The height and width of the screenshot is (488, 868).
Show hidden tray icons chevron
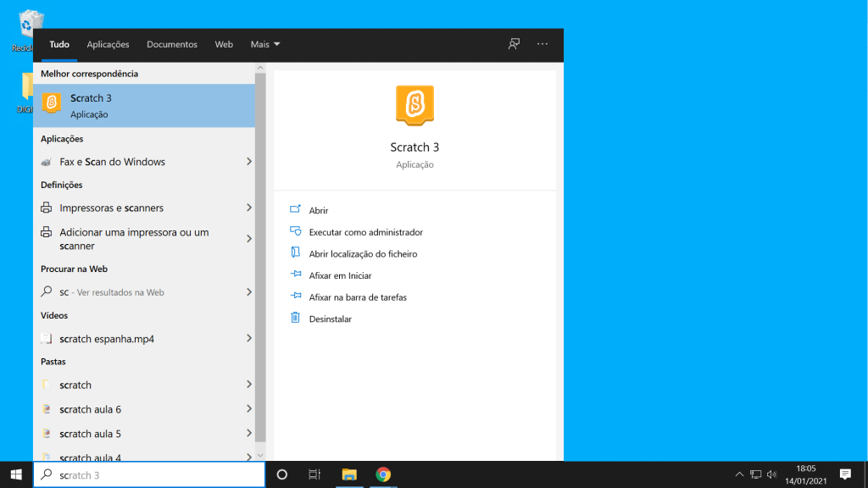(739, 474)
